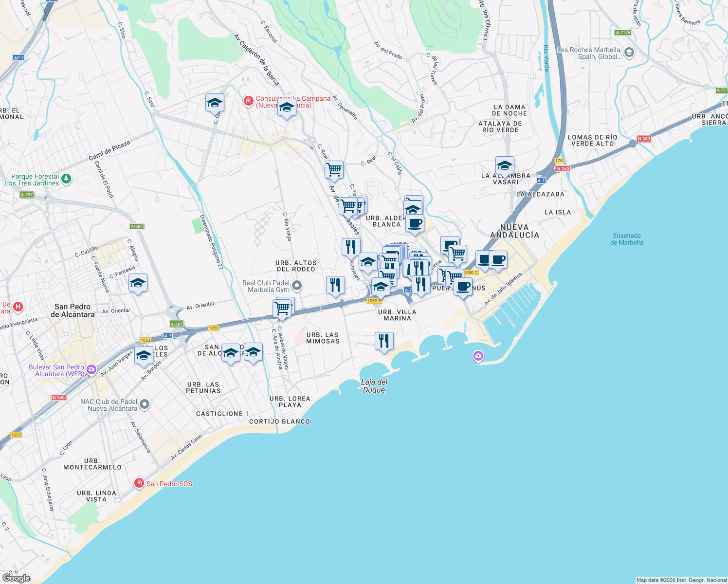Click the purple Bulevar San Pedro Alcántara marker
Viewport: 728px width, 584px height.
pos(91,370)
